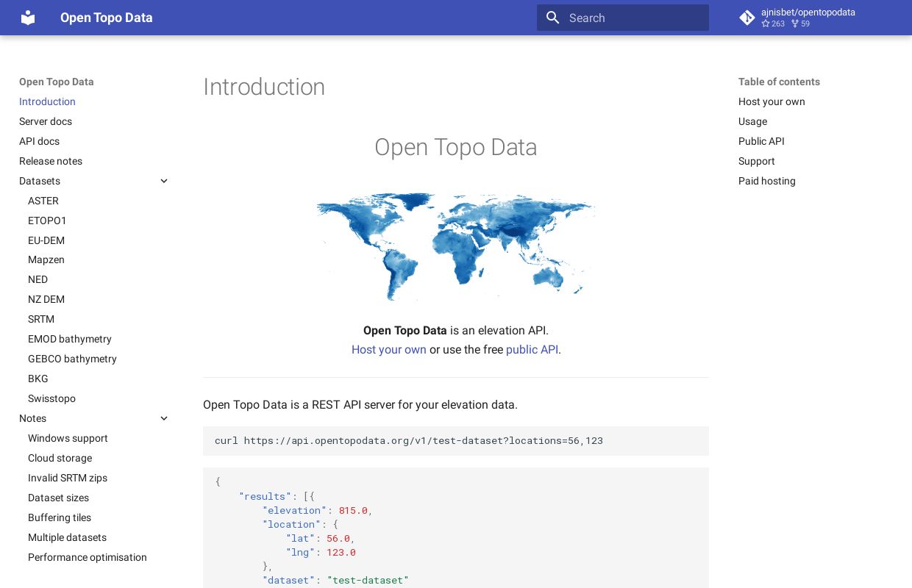Click the "elevation" key in the JSON code block
This screenshot has height=588, width=912.
click(x=294, y=510)
